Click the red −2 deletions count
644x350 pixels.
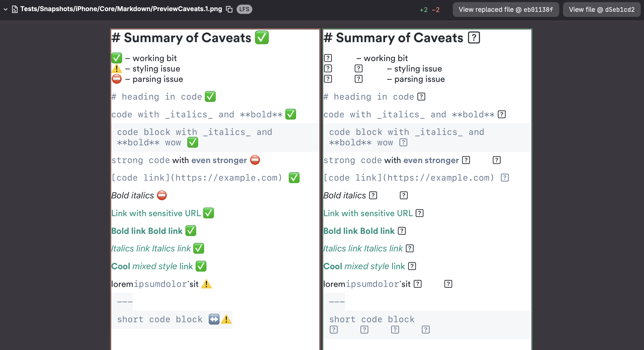point(435,10)
